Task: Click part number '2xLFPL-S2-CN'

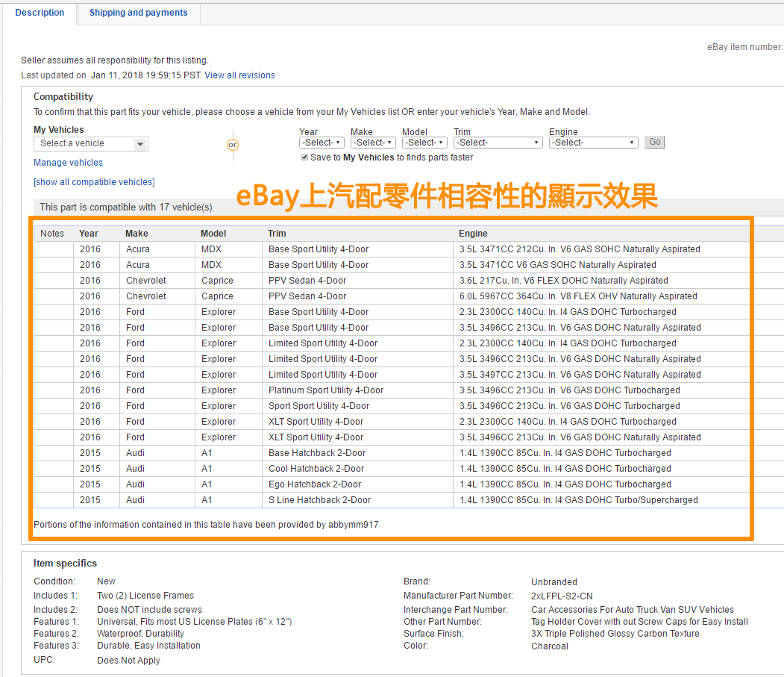Action: pos(562,596)
